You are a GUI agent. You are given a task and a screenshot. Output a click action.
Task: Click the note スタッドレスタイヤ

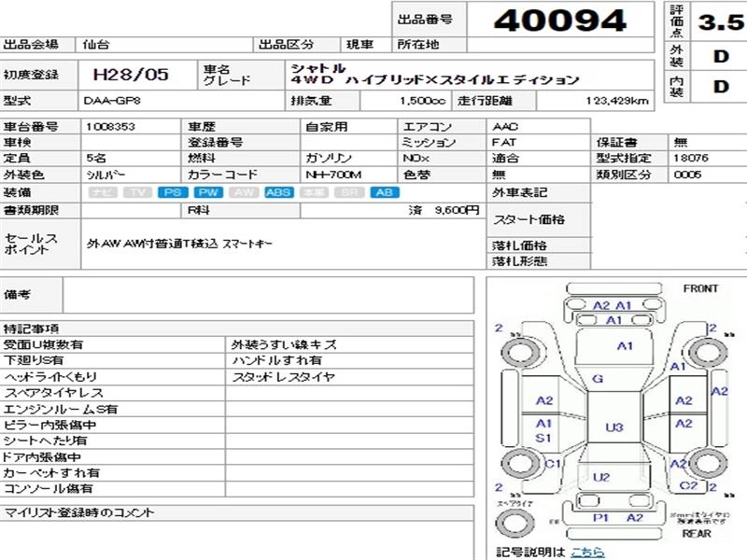[284, 377]
